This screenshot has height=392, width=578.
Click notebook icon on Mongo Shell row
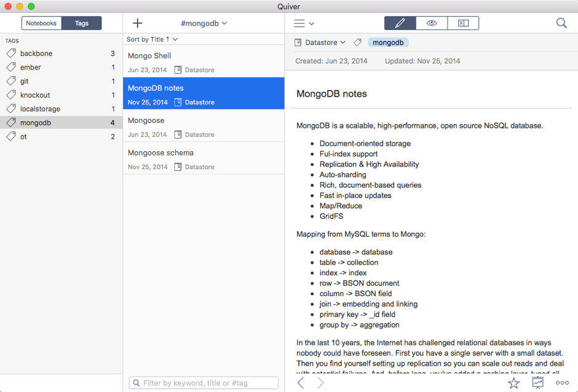coord(178,70)
